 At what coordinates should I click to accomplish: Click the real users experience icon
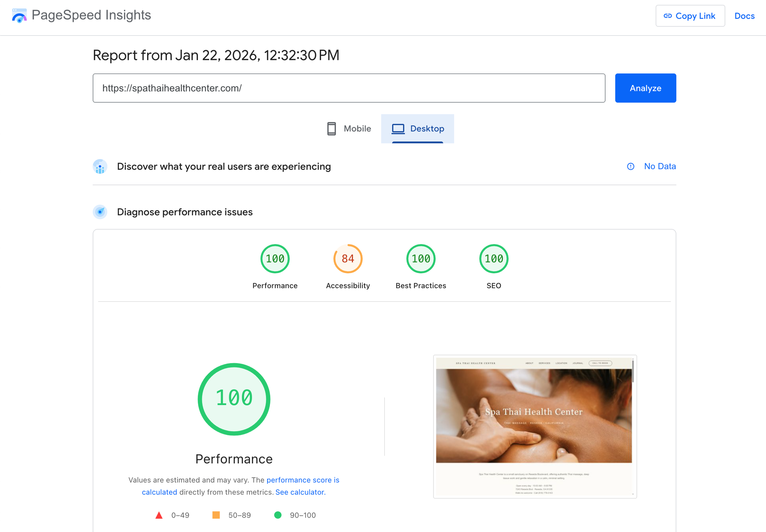[x=100, y=166]
